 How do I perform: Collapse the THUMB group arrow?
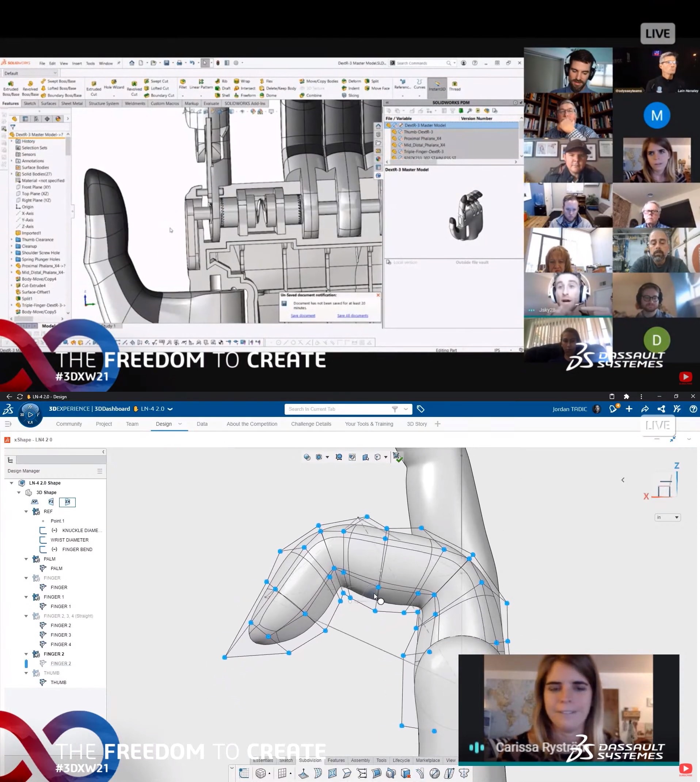click(26, 673)
